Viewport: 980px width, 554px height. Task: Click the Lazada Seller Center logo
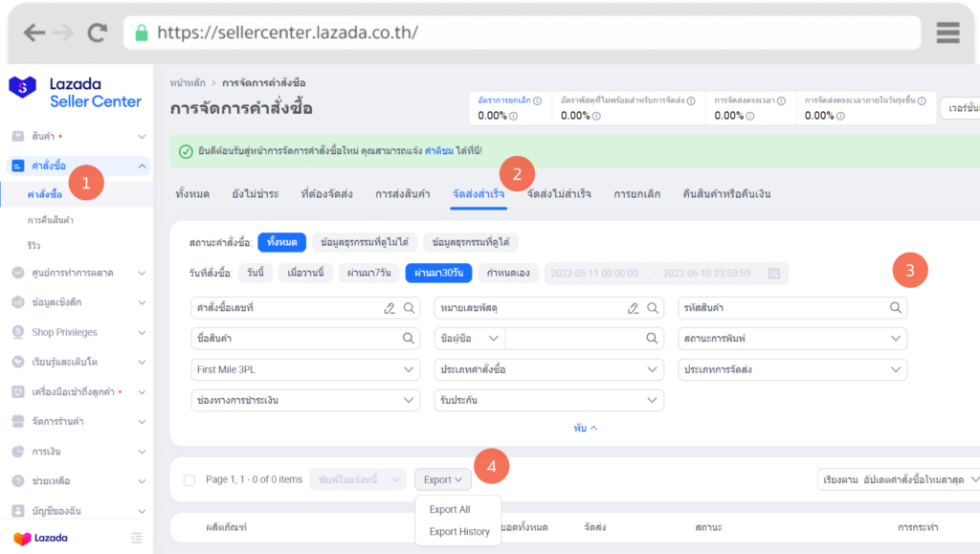[75, 93]
